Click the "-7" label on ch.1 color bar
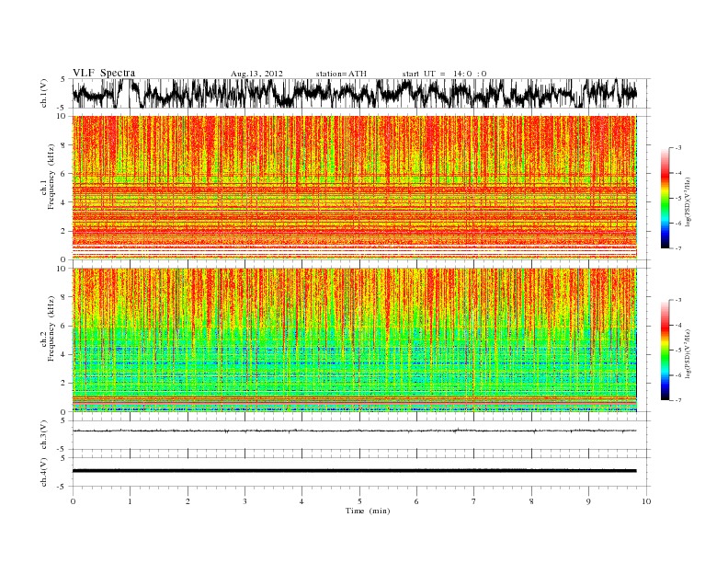 (678, 249)
